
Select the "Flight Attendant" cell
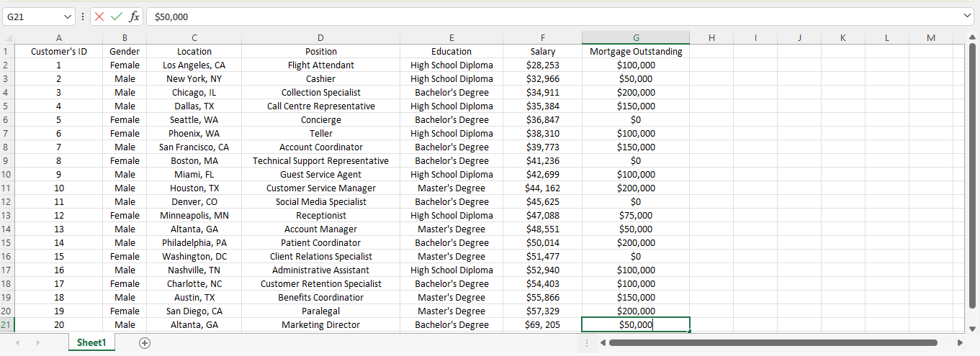point(321,65)
